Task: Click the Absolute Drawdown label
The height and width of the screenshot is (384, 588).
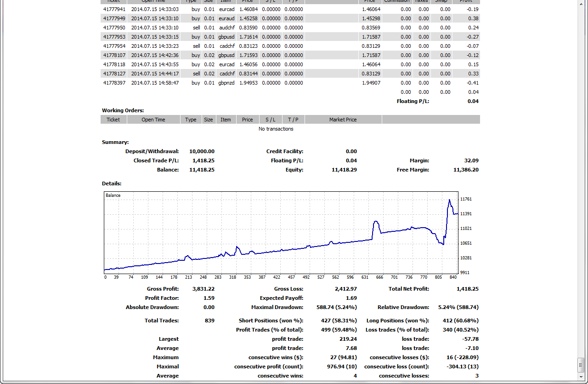Action: tap(153, 307)
